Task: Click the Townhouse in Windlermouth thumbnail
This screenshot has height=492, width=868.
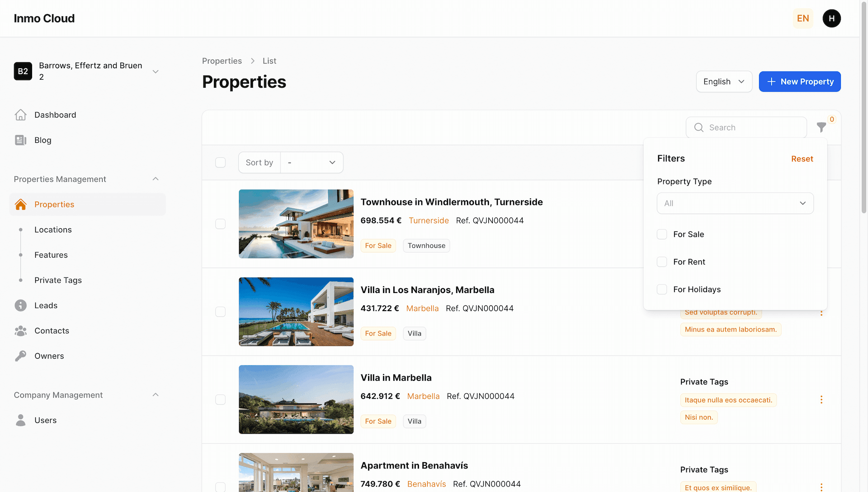Action: (x=296, y=224)
